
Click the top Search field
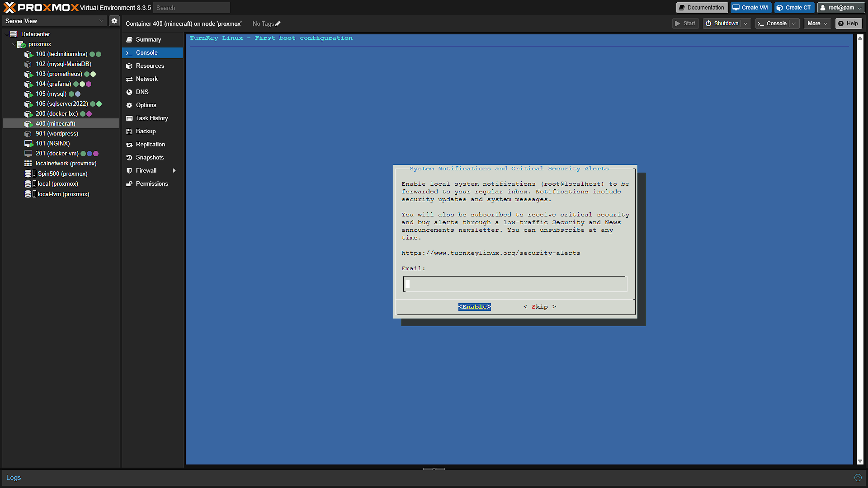(192, 8)
